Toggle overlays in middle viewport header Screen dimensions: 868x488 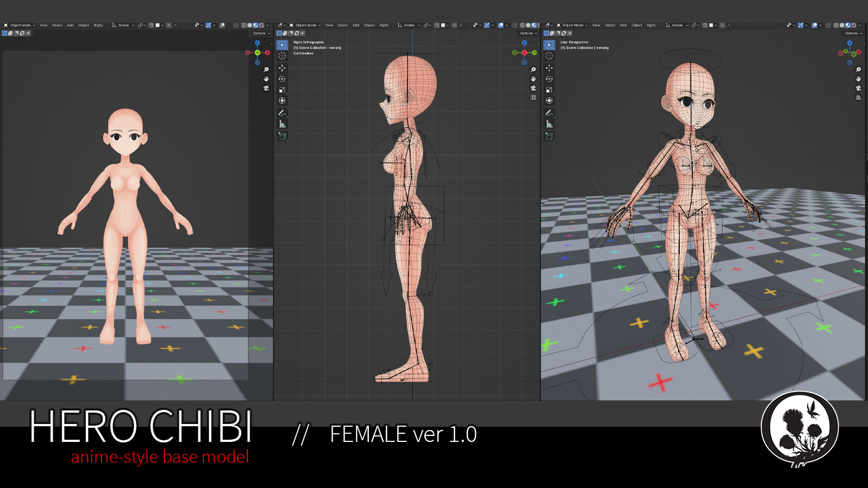(501, 25)
